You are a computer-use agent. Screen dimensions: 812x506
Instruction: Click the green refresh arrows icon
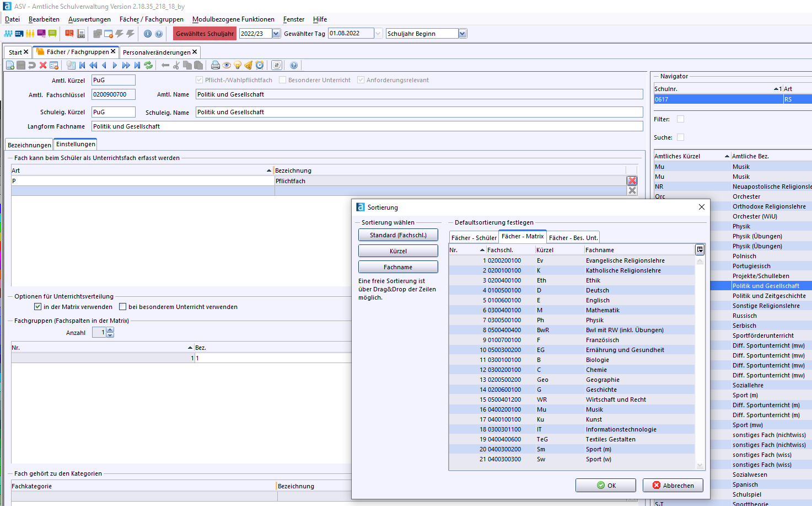click(x=148, y=65)
